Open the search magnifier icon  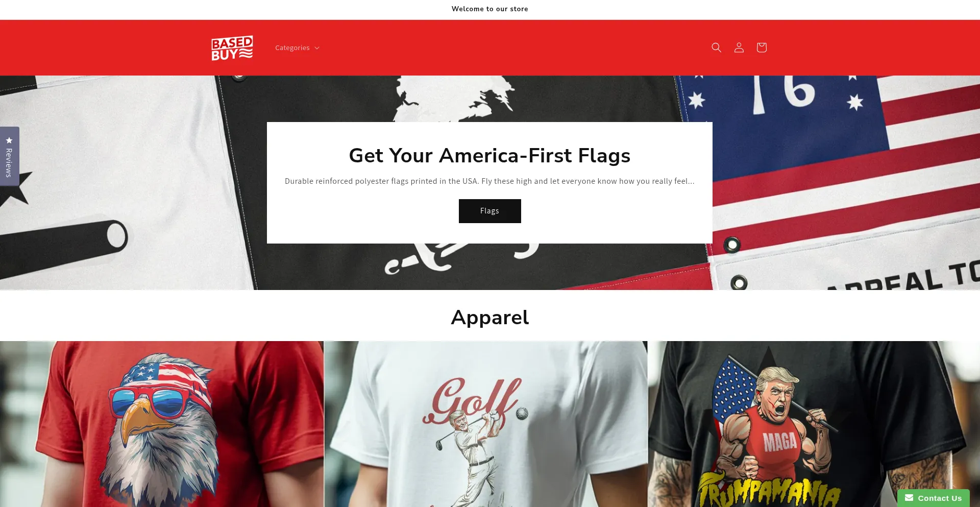tap(716, 47)
